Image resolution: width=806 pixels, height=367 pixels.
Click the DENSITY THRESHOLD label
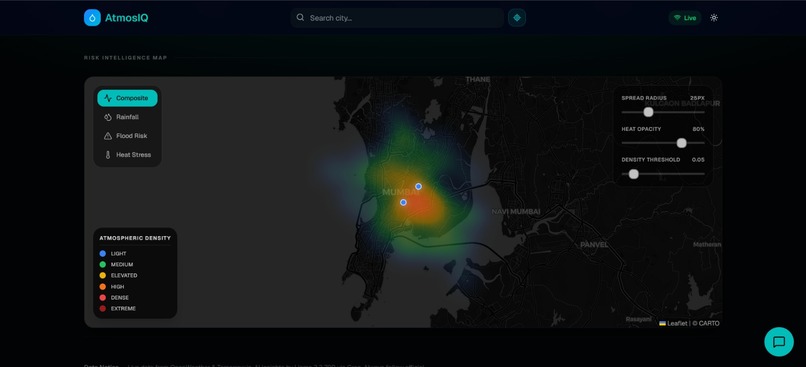coord(651,160)
